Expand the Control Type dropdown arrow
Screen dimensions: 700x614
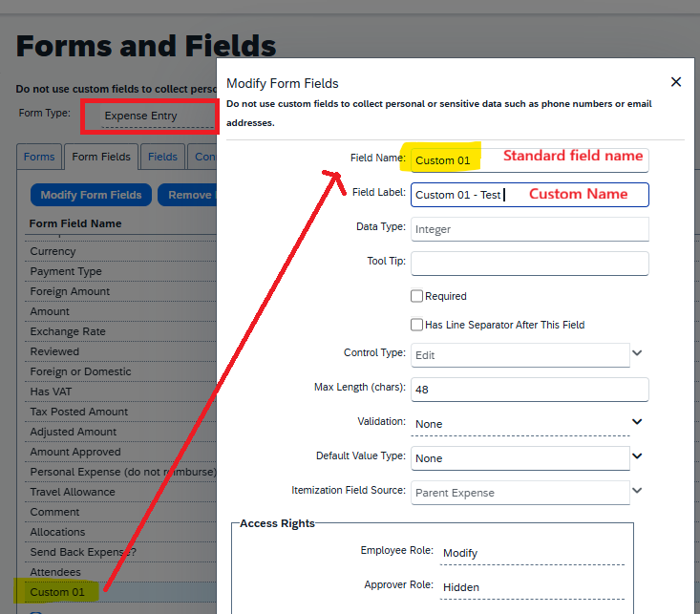pyautogui.click(x=637, y=352)
